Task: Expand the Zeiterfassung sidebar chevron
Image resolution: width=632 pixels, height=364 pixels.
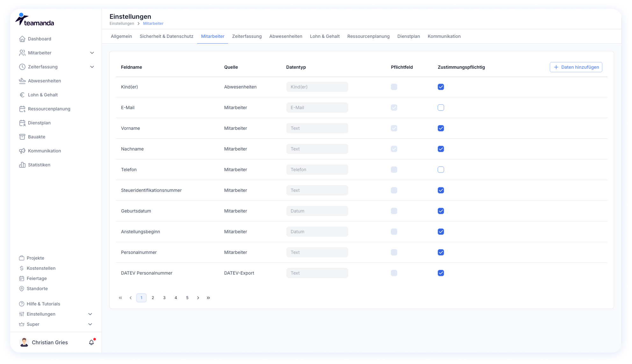Action: [92, 67]
